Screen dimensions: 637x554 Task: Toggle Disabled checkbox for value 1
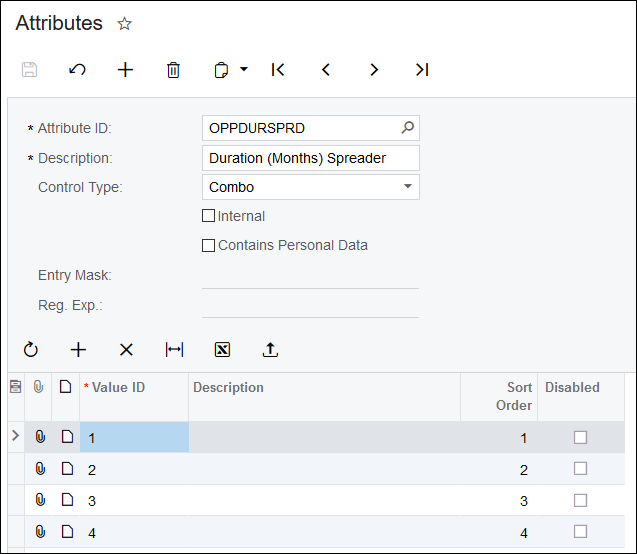(x=580, y=437)
